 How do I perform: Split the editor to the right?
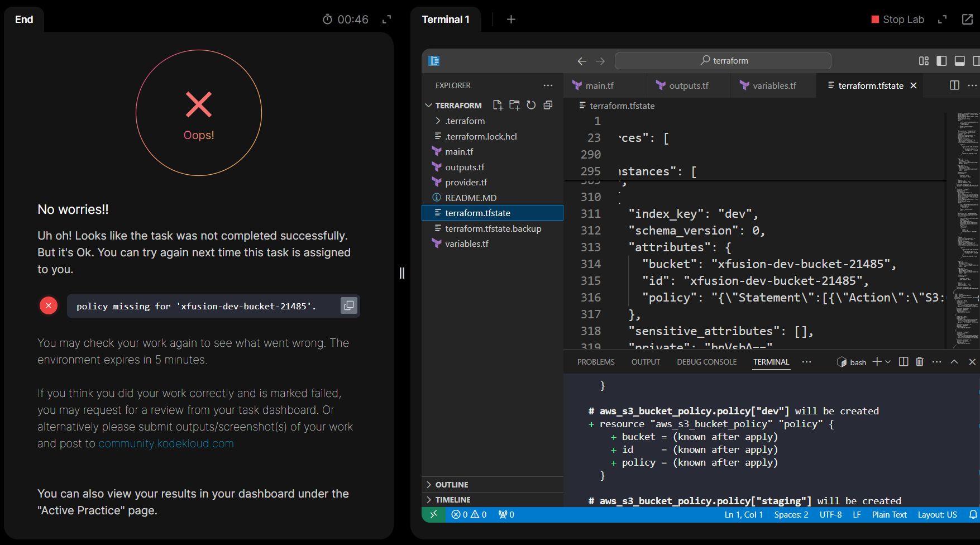coord(954,85)
